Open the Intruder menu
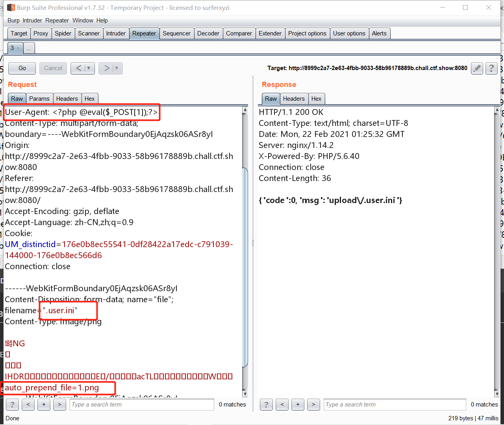Screen dimensions: 504x425 (x=32, y=20)
